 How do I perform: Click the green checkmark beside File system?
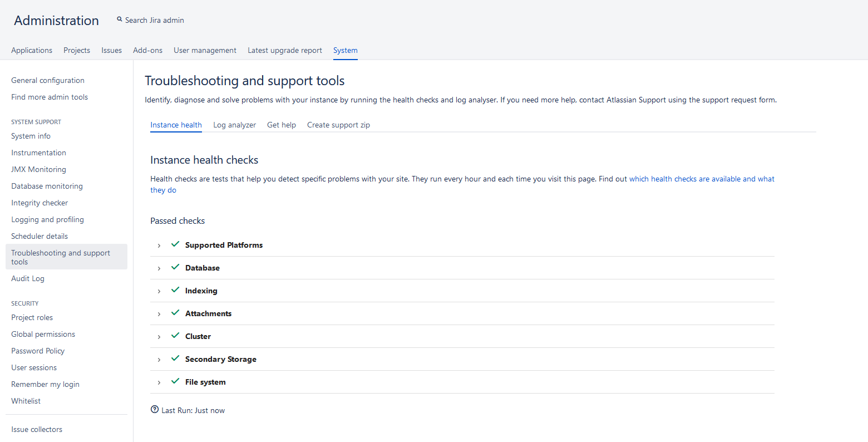175,381
